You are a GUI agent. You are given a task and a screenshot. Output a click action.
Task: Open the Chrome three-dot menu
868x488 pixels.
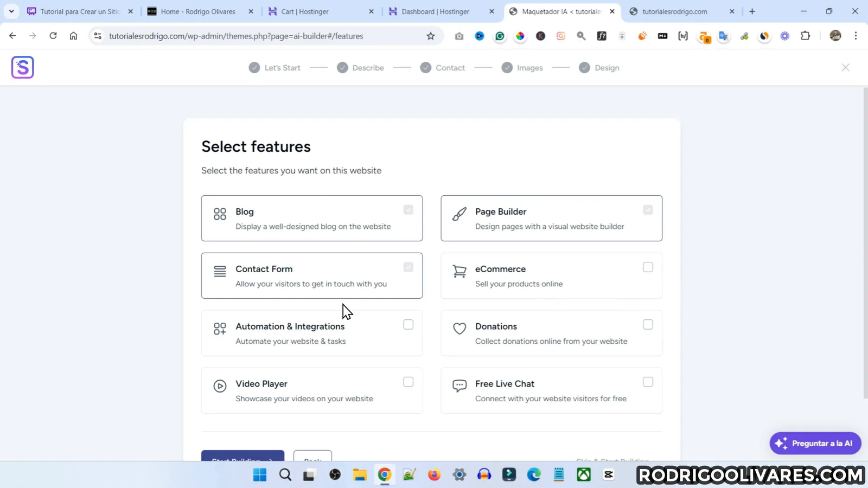856,36
